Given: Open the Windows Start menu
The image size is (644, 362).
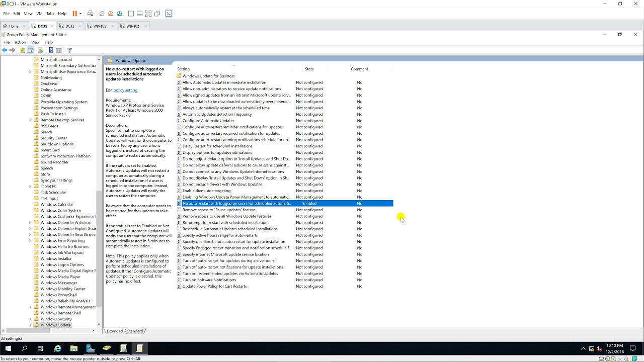Looking at the screenshot, I should [x=8, y=348].
